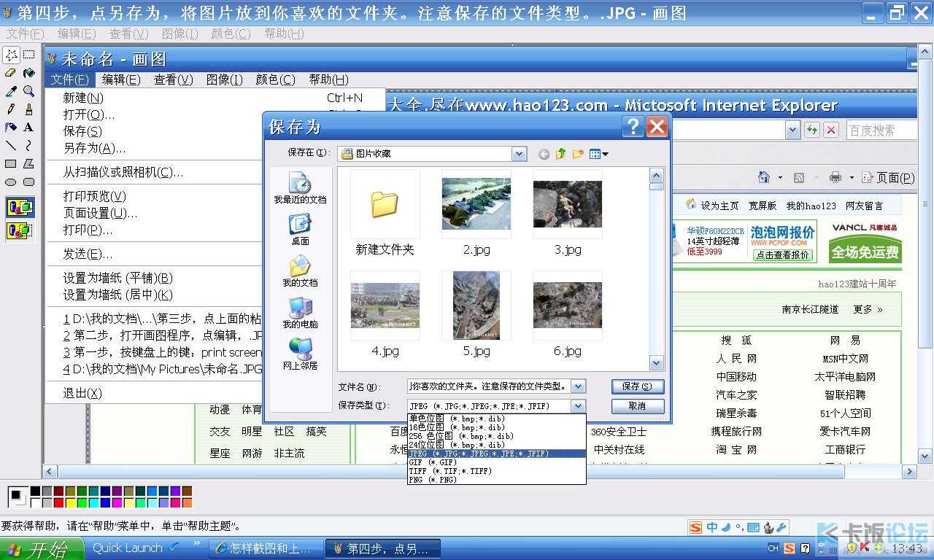
Task: Click the 保存(S) button
Action: [x=637, y=386]
